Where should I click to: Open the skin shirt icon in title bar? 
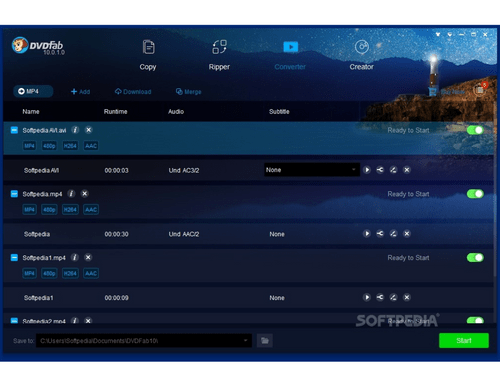click(438, 34)
